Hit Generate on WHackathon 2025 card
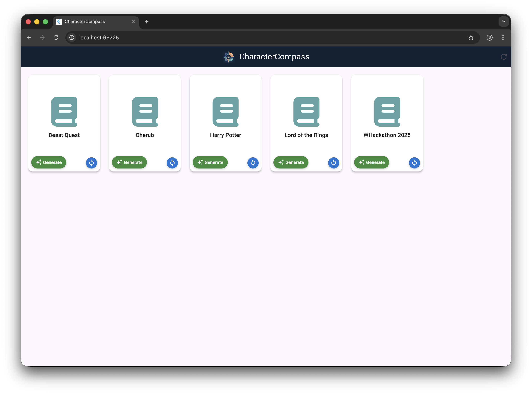The width and height of the screenshot is (532, 394). (371, 162)
